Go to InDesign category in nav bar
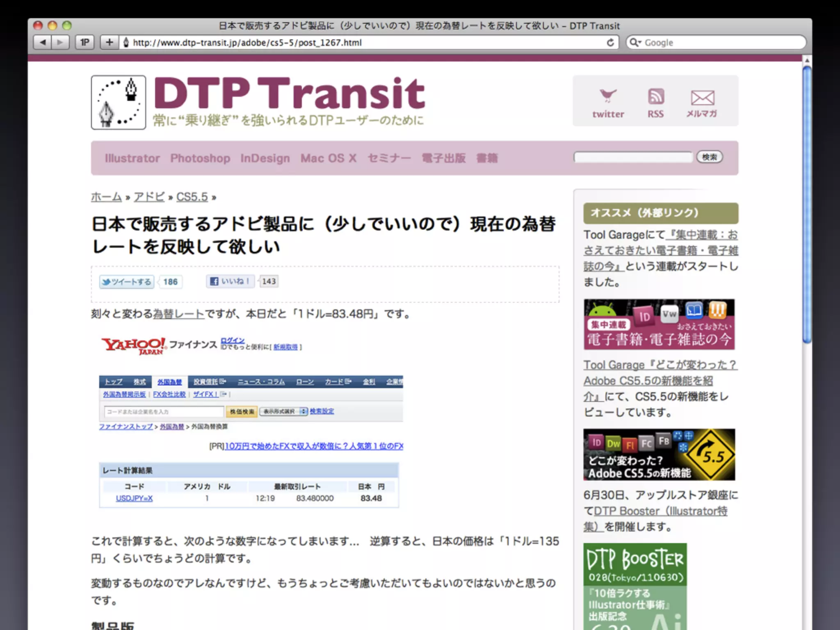 coord(265,158)
